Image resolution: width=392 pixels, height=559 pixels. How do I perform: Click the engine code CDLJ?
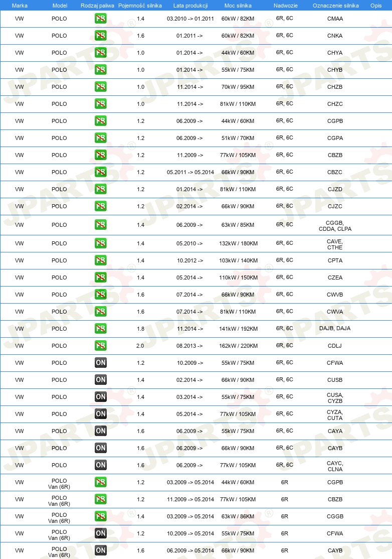[x=335, y=346]
